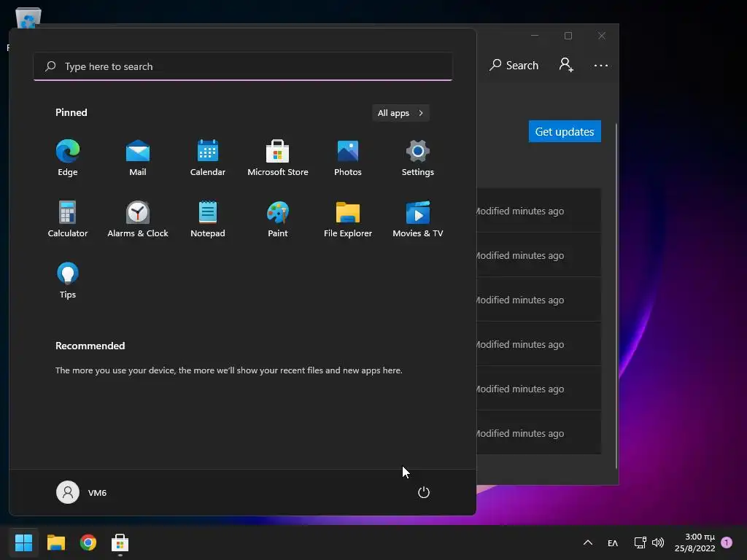Expand the All apps list
Image resolution: width=747 pixels, height=560 pixels.
[400, 113]
